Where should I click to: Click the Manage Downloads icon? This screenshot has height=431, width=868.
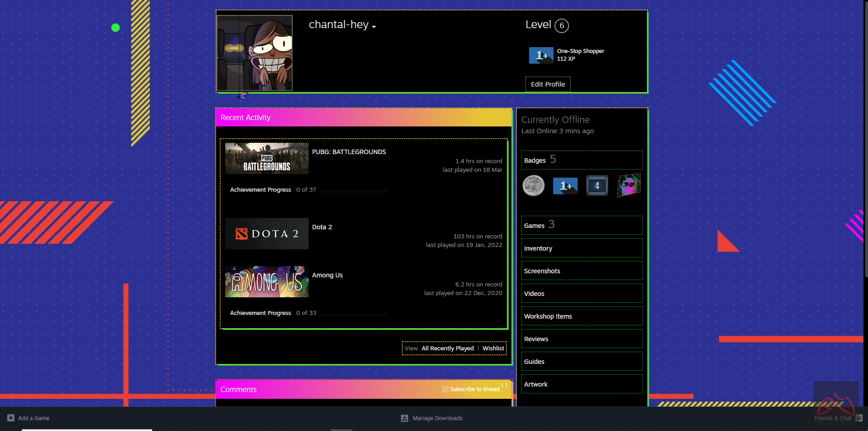click(x=405, y=418)
